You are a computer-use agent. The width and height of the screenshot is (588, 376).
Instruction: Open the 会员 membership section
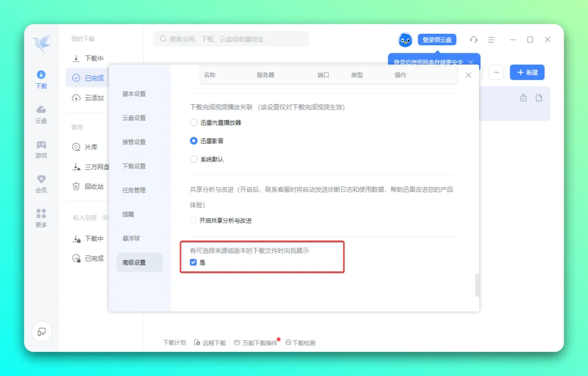(x=41, y=184)
